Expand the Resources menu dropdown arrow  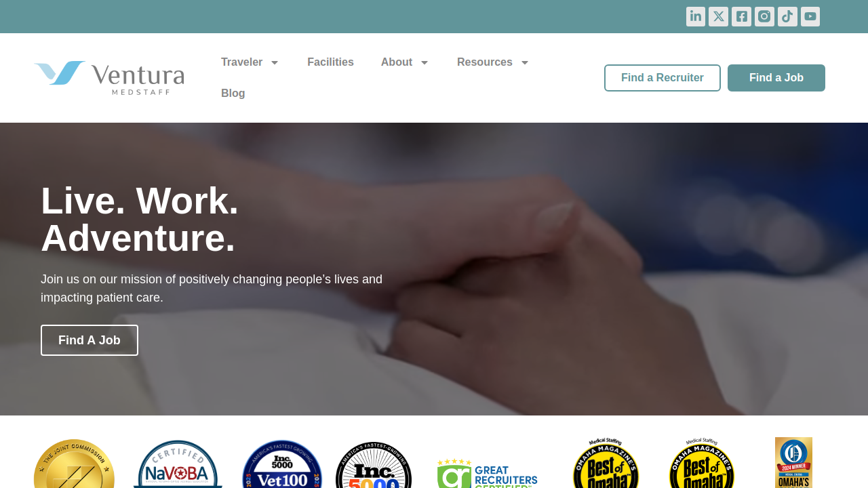(x=525, y=62)
